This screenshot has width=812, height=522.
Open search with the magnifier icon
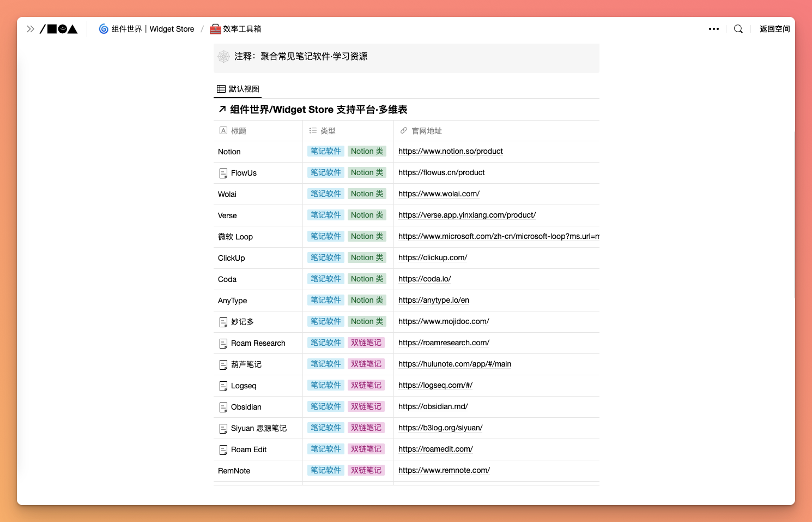point(738,28)
